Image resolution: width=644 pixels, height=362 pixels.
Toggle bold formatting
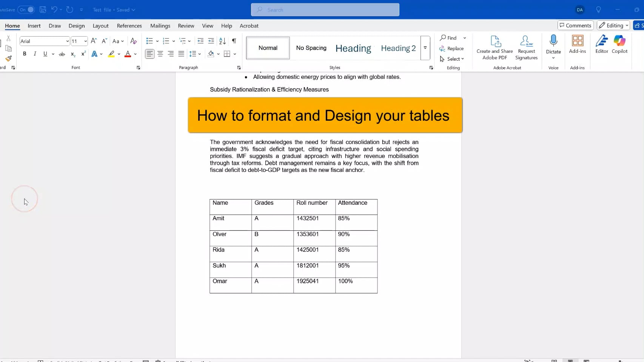point(24,54)
